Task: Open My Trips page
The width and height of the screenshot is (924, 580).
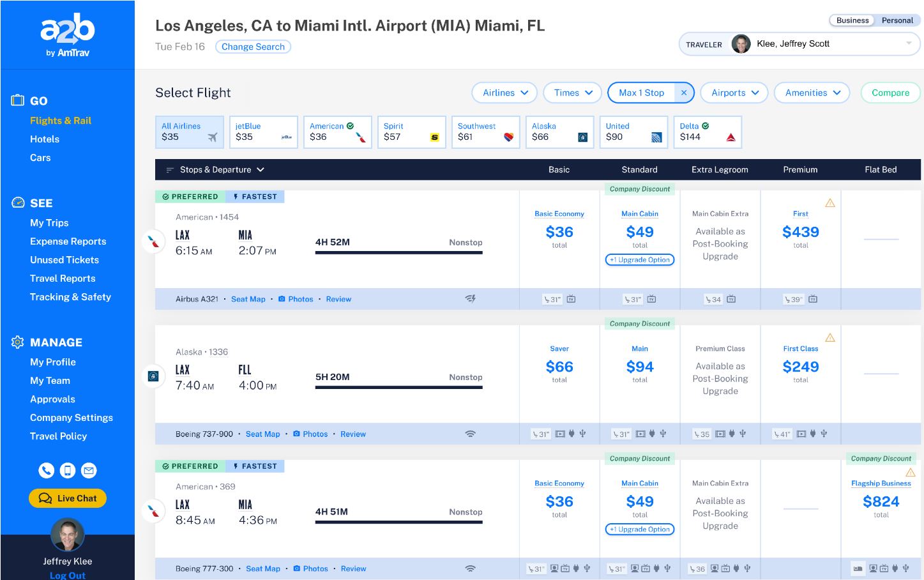Action: (49, 223)
